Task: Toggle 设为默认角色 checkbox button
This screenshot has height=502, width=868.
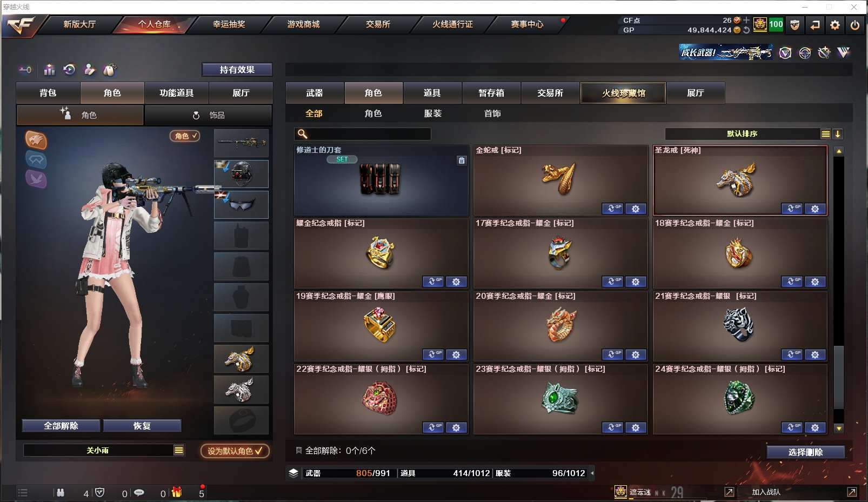Action: pos(235,451)
